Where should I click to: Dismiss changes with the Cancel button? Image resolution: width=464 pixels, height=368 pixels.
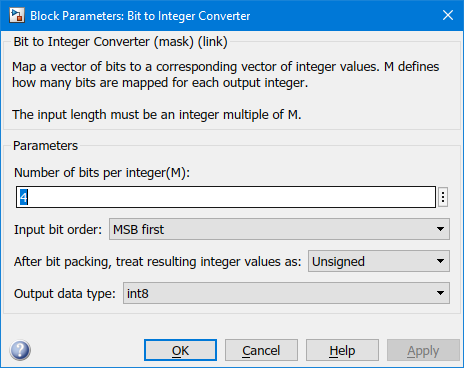point(261,350)
